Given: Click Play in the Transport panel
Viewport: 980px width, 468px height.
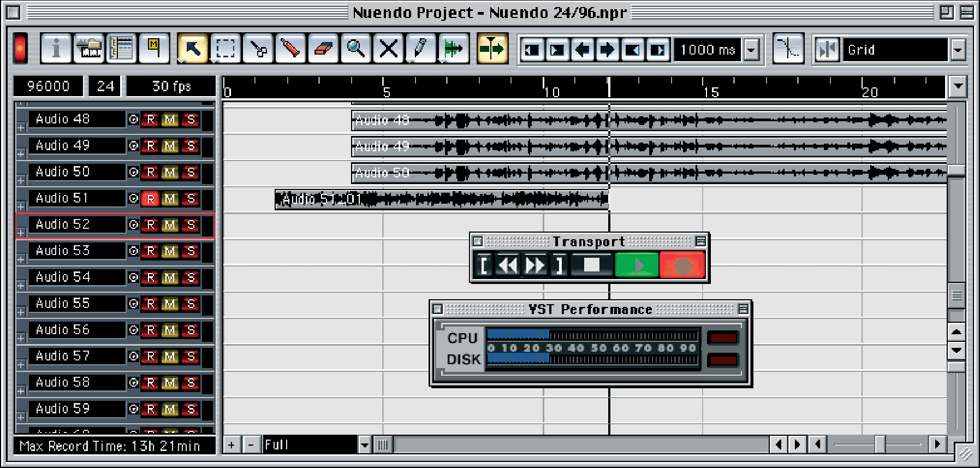Looking at the screenshot, I should [x=637, y=265].
